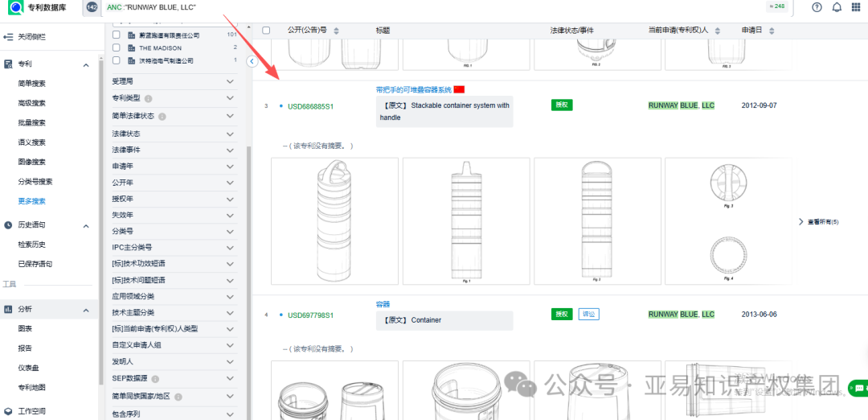The width and height of the screenshot is (868, 420).
Task: Click the info icon beside SEP数据源
Action: click(x=155, y=379)
